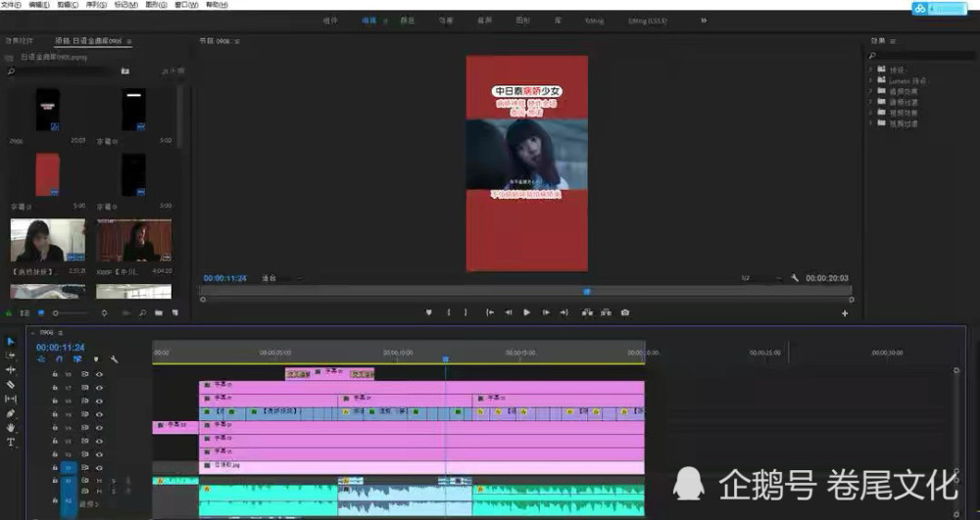
Task: Click the Mark In button
Action: click(x=448, y=312)
